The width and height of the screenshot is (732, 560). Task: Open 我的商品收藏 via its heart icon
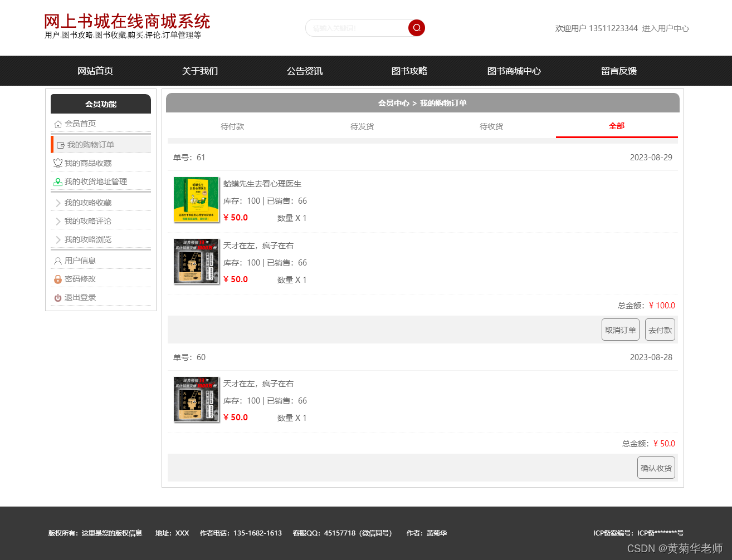tap(58, 163)
